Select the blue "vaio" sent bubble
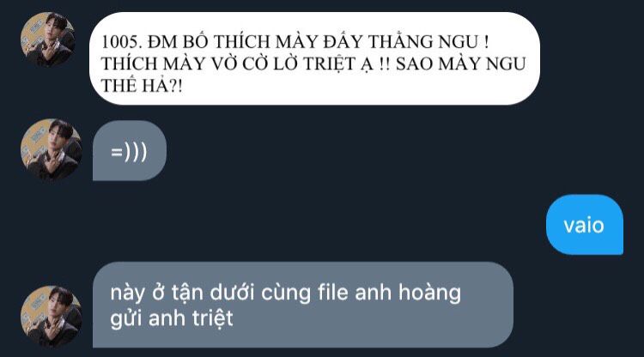 tap(585, 225)
